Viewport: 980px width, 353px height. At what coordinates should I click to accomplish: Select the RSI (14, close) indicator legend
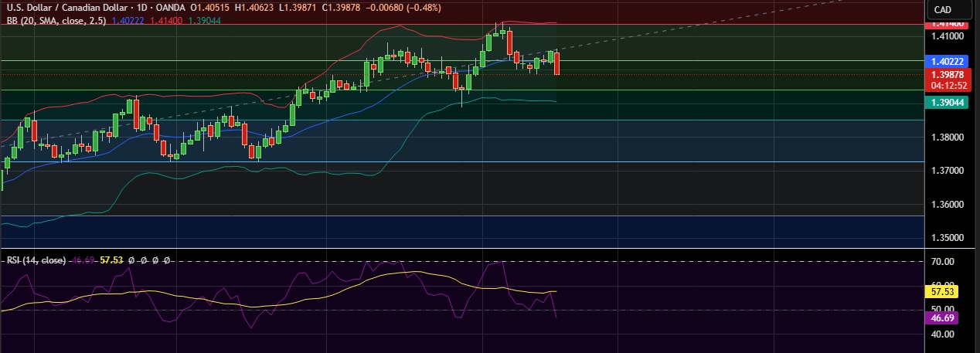tap(36, 260)
